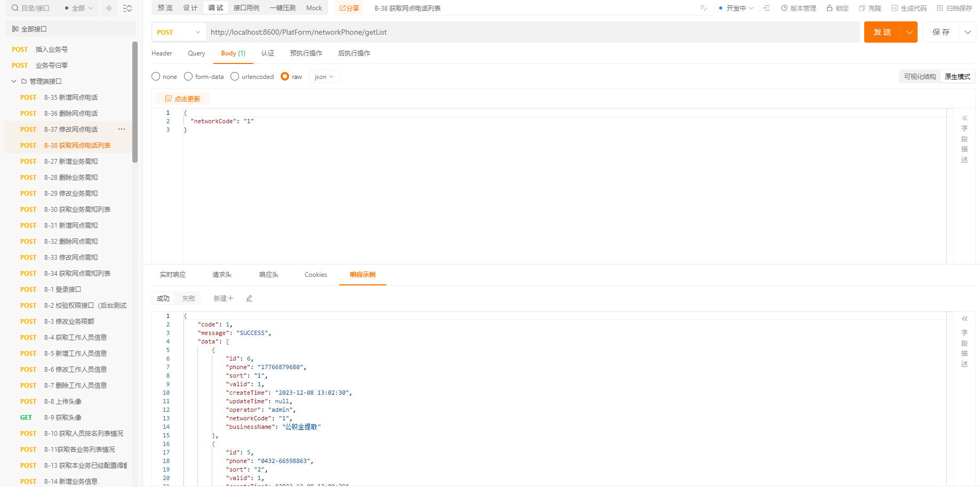The height and width of the screenshot is (487, 980).
Task: Open the 响应头 response tab
Action: point(269,275)
